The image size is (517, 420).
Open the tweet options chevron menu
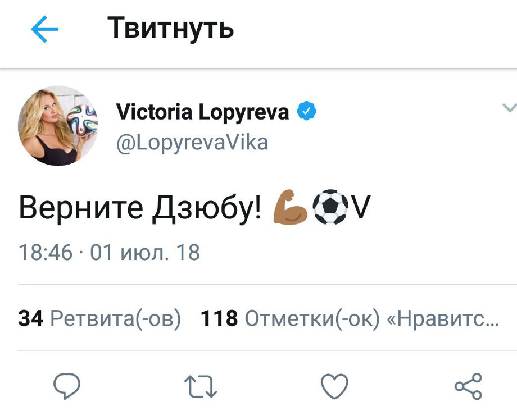509,107
